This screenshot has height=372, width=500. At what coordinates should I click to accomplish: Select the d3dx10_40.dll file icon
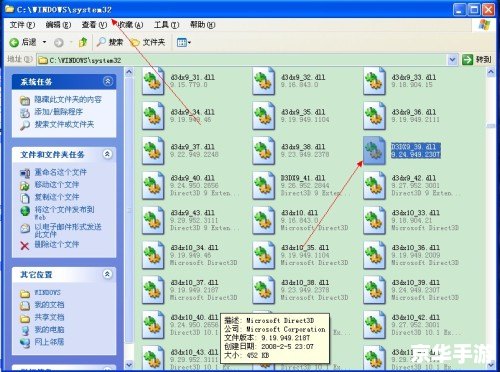click(153, 325)
